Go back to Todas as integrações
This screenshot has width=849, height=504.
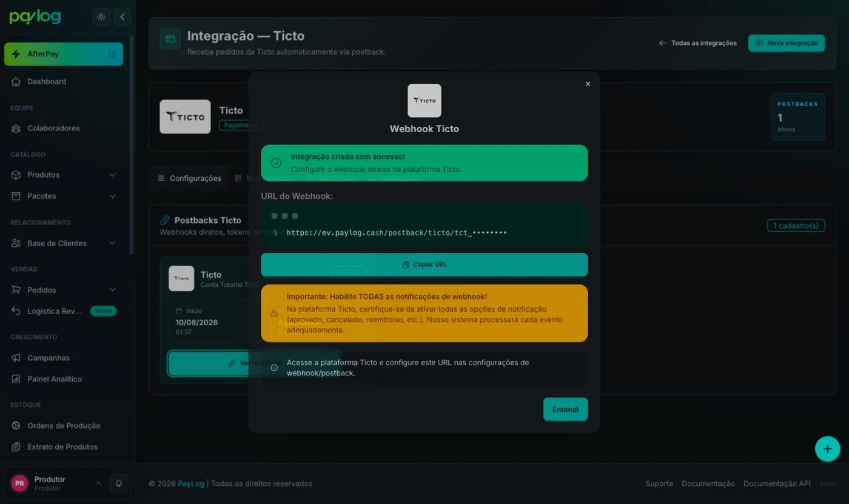(x=698, y=43)
